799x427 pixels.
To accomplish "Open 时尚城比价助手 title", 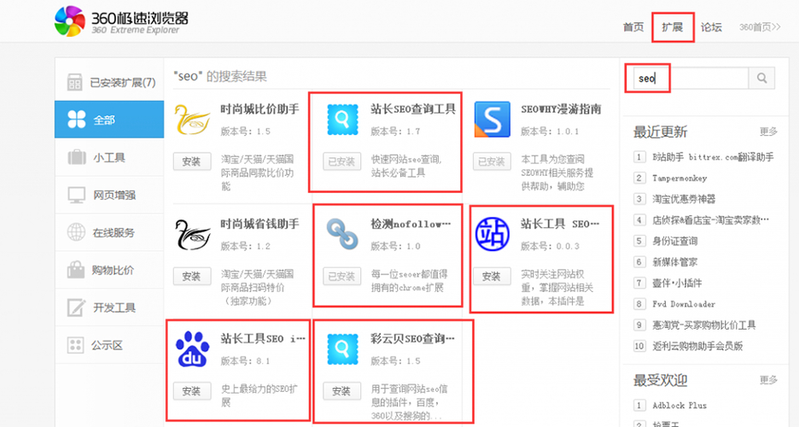I will (260, 109).
